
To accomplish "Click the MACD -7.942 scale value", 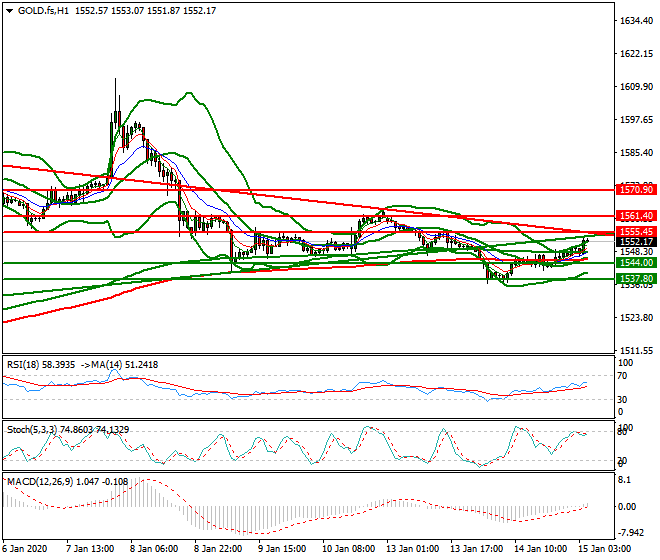I will coord(630,533).
